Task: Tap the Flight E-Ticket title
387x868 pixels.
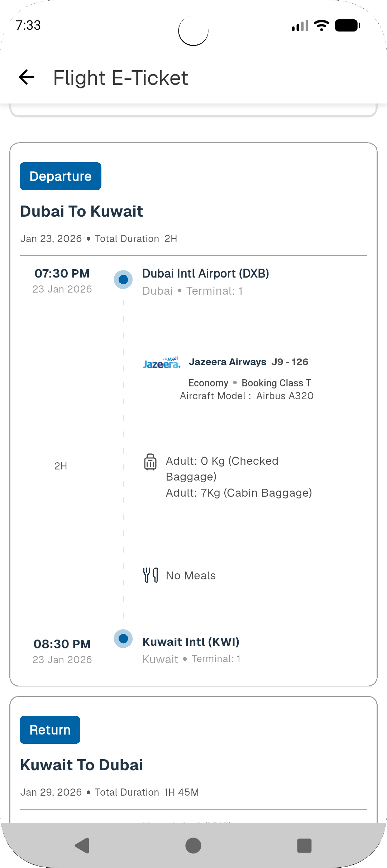Action: [120, 78]
